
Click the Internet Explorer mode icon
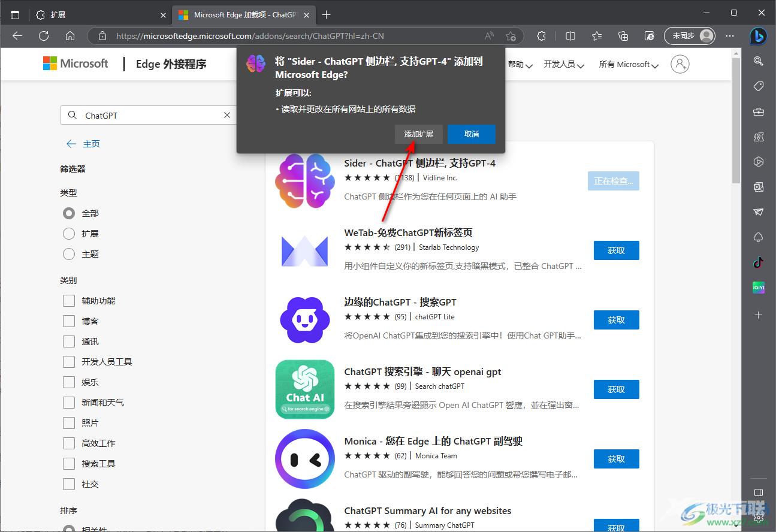coord(650,36)
